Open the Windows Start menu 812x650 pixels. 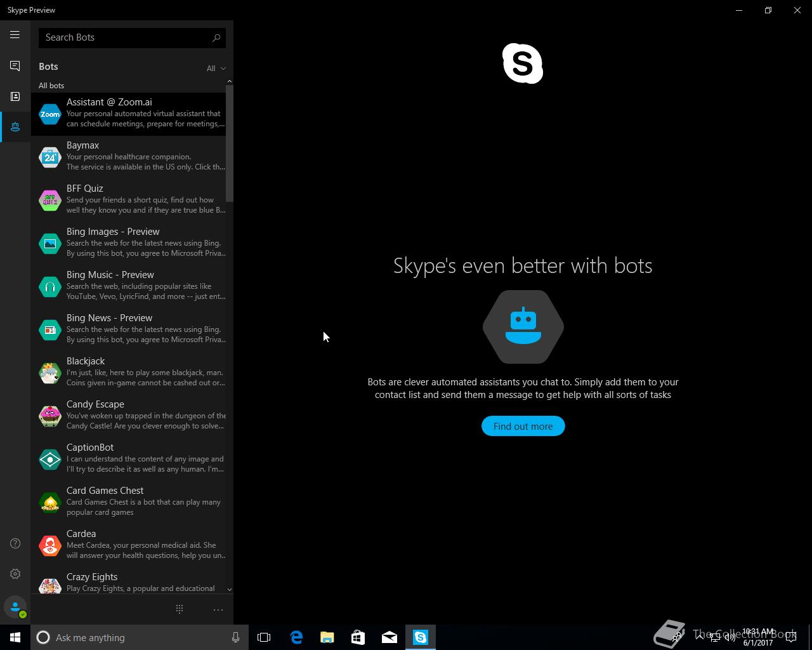pyautogui.click(x=15, y=637)
